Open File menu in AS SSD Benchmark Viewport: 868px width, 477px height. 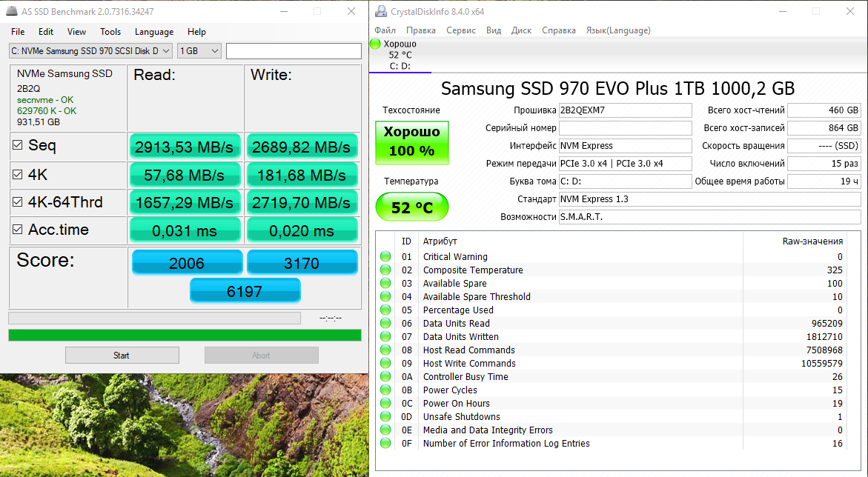coord(18,32)
